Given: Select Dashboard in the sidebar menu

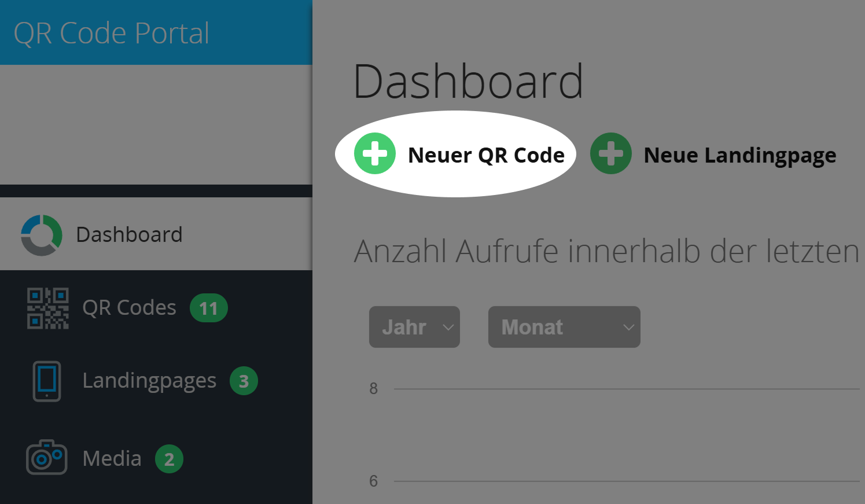Looking at the screenshot, I should (x=130, y=234).
